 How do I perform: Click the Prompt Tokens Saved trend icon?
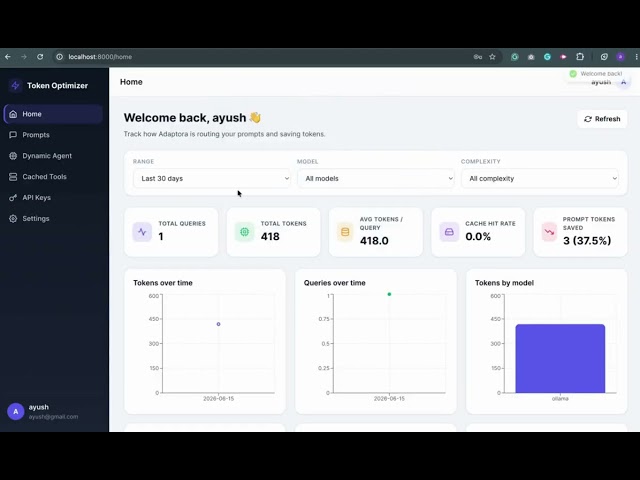[x=549, y=232]
